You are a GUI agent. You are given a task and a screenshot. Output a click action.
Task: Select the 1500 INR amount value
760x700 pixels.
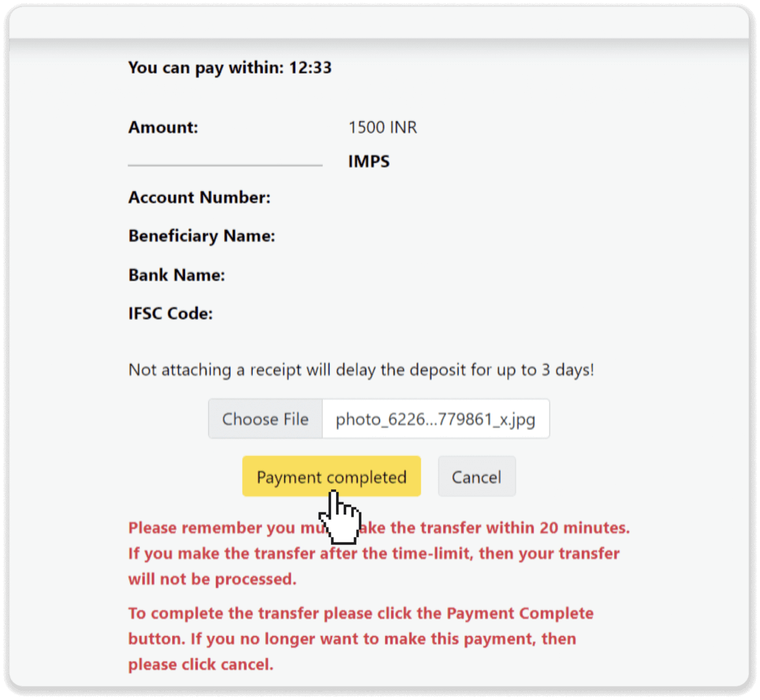click(383, 127)
